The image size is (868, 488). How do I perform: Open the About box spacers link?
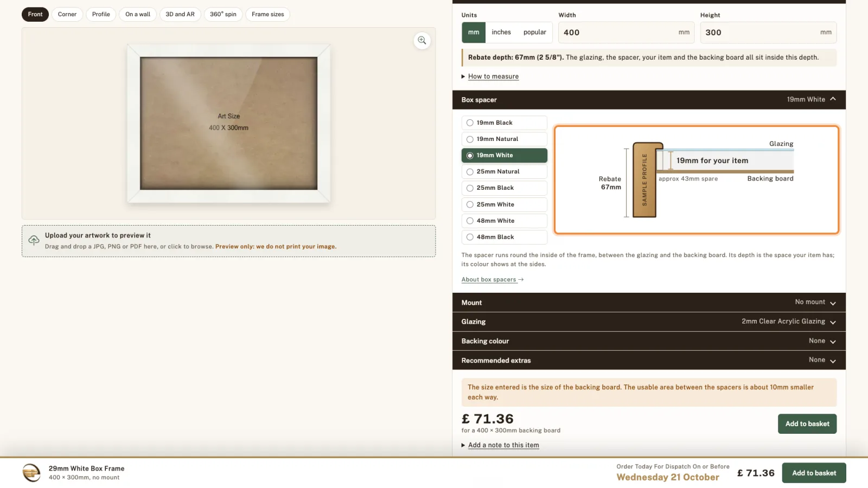point(492,280)
